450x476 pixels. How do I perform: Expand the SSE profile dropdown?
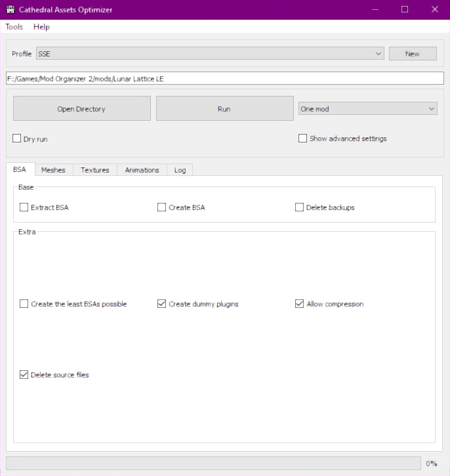210,54
